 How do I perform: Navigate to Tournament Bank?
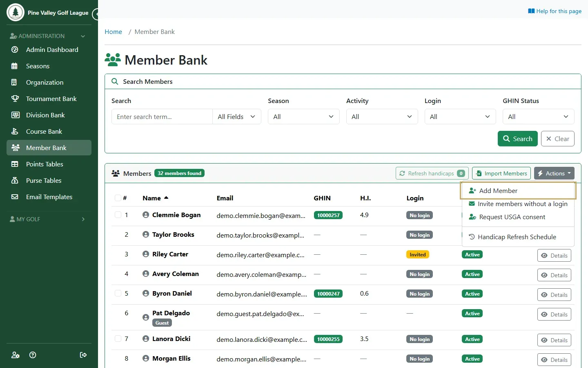point(49,99)
